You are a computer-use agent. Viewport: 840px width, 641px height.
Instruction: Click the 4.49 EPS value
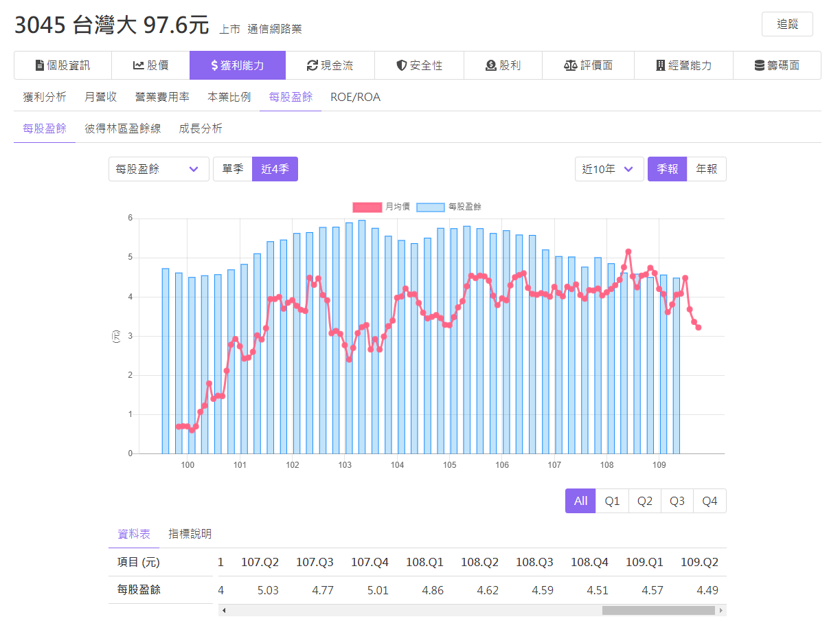[x=707, y=590]
